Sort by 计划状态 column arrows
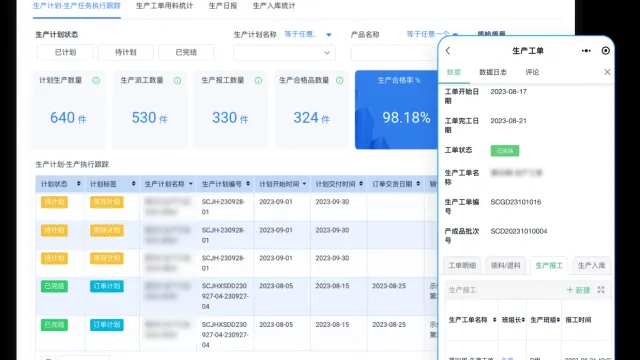Screen dimensions: 640x360 (x=79, y=184)
